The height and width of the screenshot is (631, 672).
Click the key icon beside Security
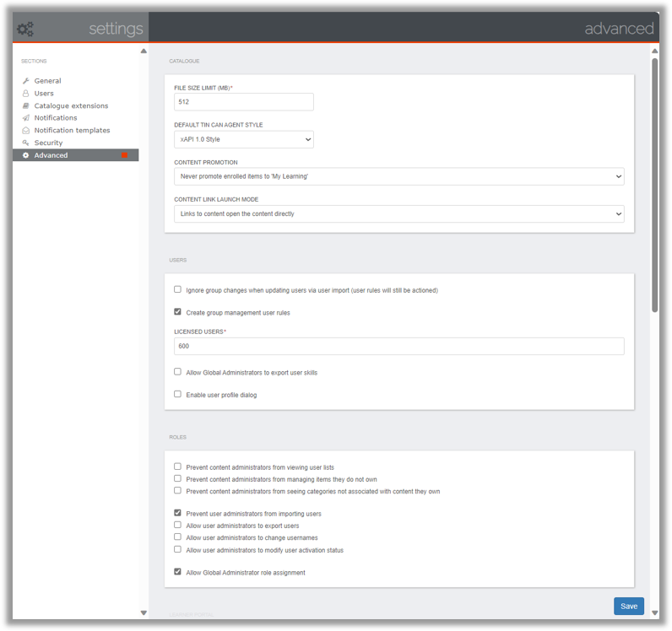click(25, 143)
